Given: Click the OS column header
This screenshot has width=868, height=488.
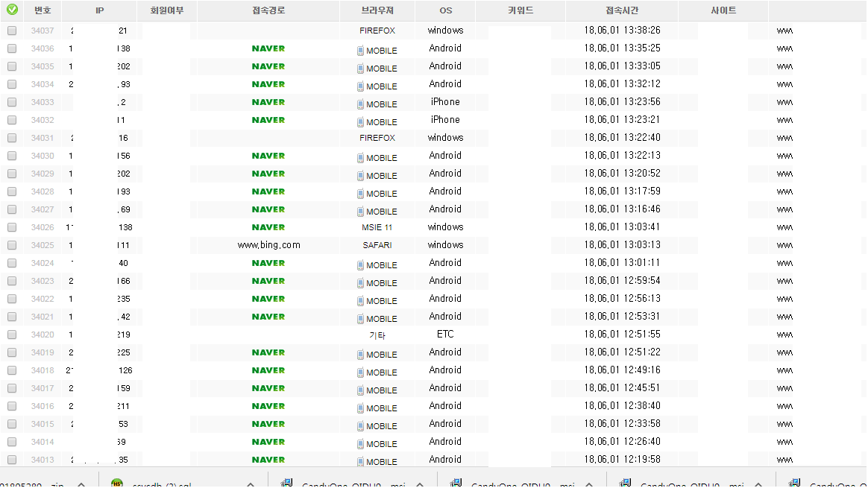Looking at the screenshot, I should pyautogui.click(x=446, y=10).
